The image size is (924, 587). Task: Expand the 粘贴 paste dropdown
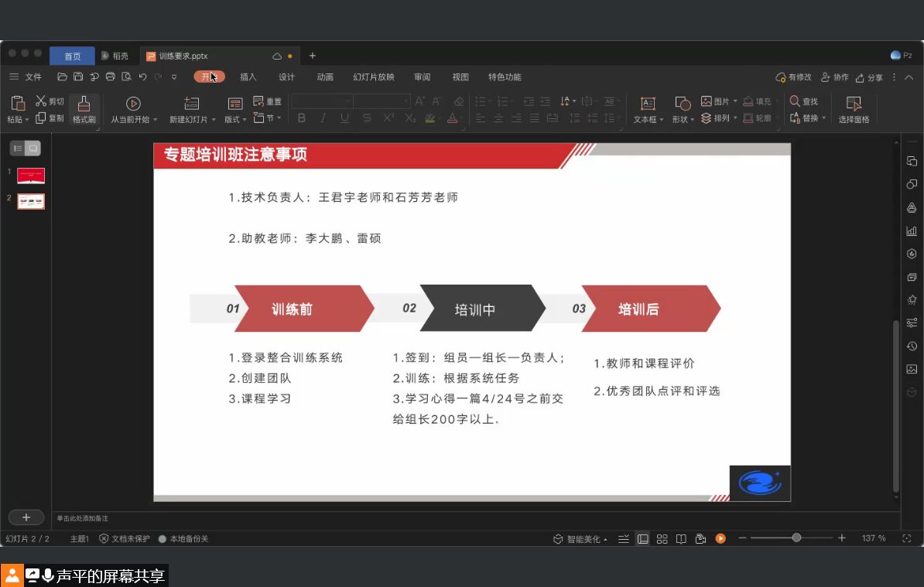[x=27, y=120]
